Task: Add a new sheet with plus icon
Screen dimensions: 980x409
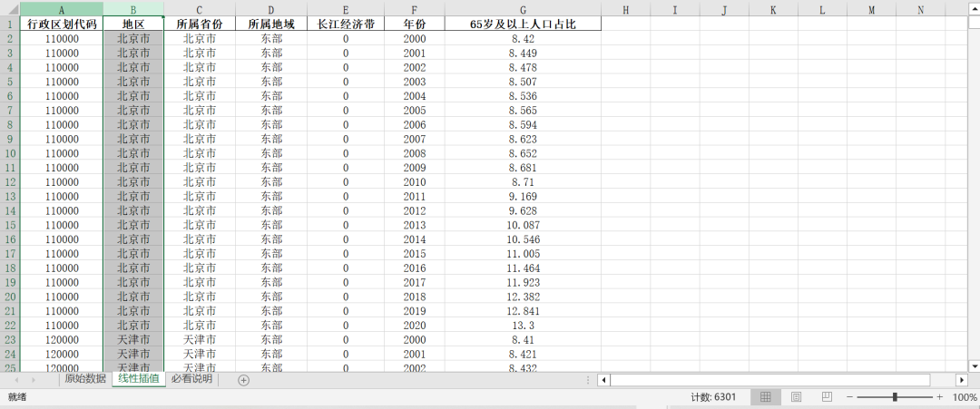Action: point(243,380)
